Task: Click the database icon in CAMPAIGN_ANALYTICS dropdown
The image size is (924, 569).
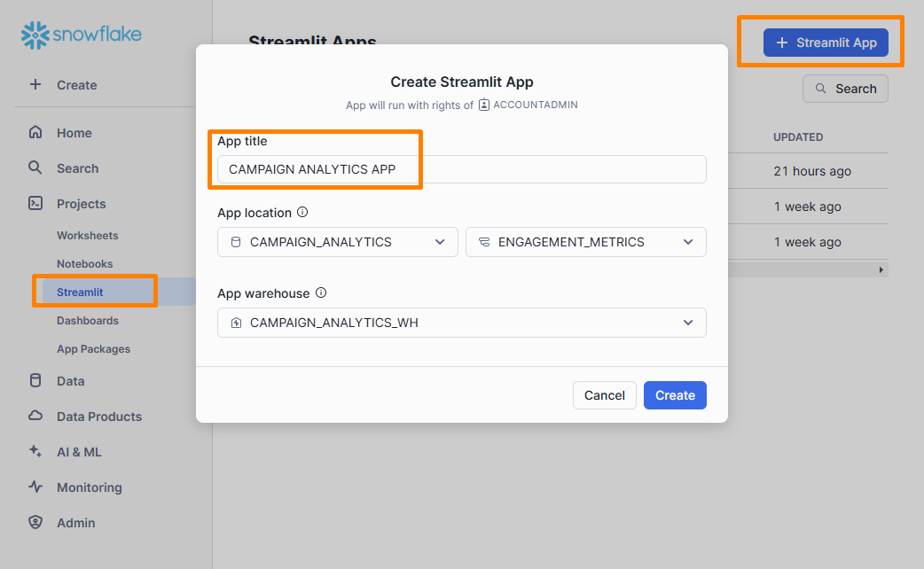Action: tap(236, 242)
